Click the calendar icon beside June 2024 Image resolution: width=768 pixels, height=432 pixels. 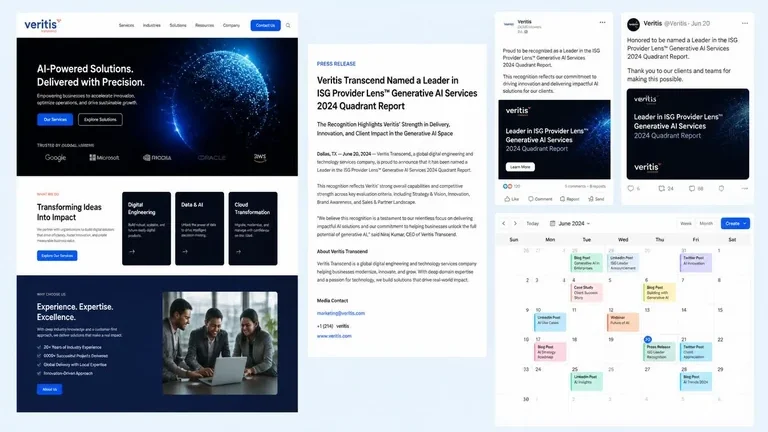point(552,223)
